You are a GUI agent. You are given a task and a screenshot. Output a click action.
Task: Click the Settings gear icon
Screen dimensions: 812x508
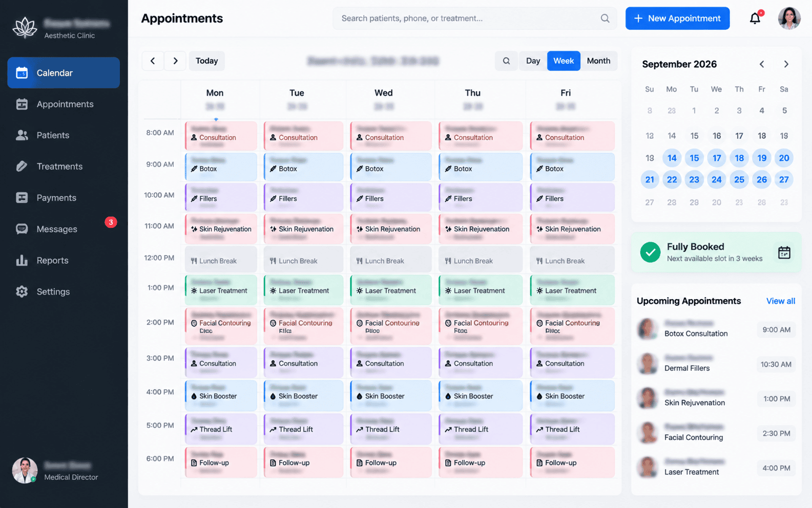pyautogui.click(x=22, y=291)
